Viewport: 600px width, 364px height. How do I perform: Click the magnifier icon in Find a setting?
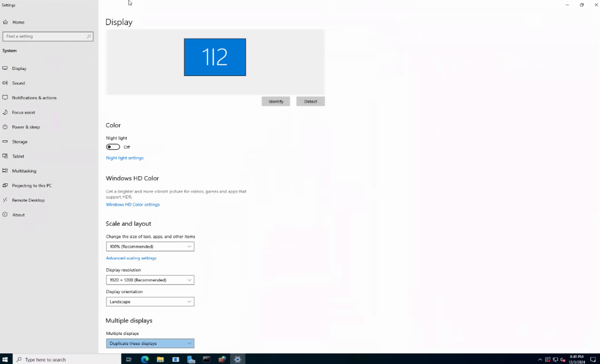point(89,36)
